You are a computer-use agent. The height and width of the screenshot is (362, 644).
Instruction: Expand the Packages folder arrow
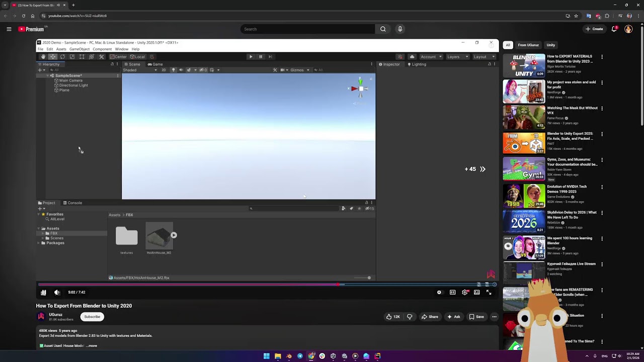point(39,243)
